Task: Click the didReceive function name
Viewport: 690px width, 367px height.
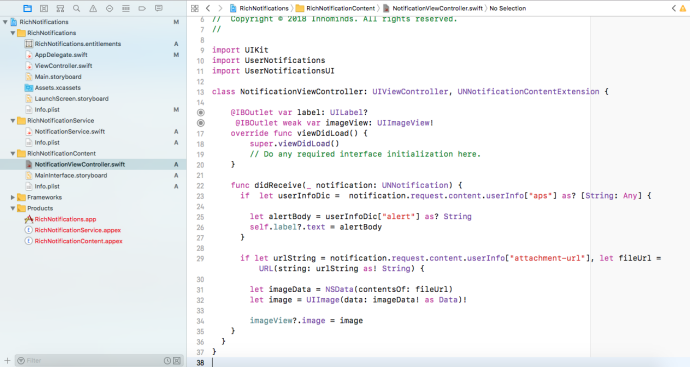Action: pos(278,185)
